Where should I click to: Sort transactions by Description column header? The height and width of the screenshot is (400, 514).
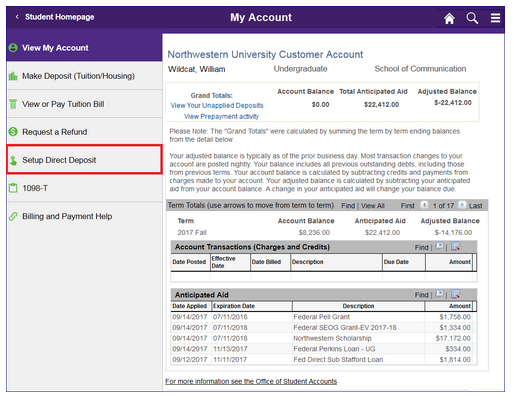click(336, 262)
